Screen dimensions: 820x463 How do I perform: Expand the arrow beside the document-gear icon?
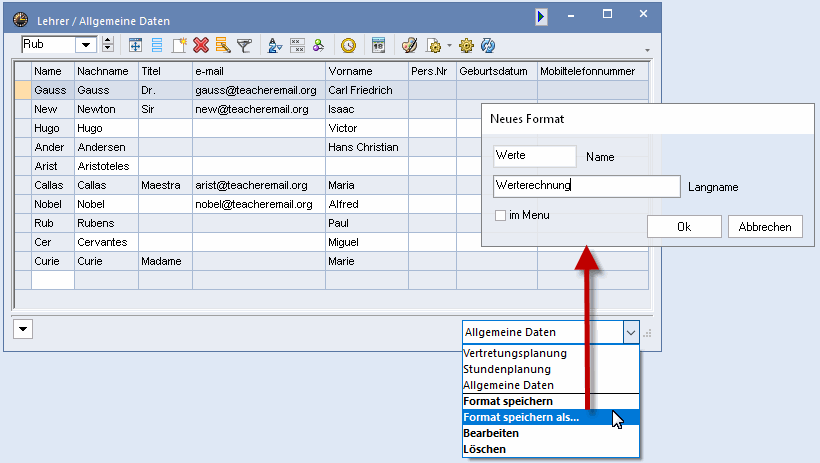[x=449, y=46]
